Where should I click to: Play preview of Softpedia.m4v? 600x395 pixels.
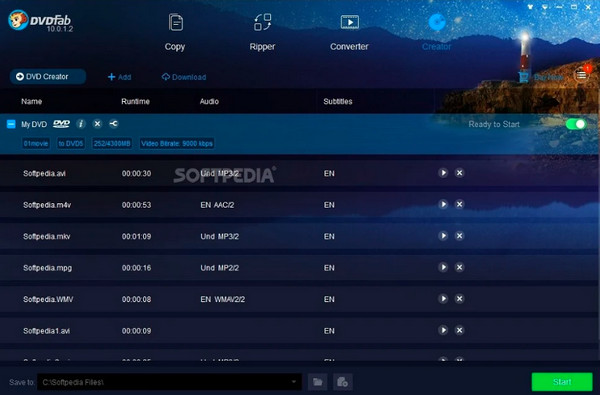443,204
